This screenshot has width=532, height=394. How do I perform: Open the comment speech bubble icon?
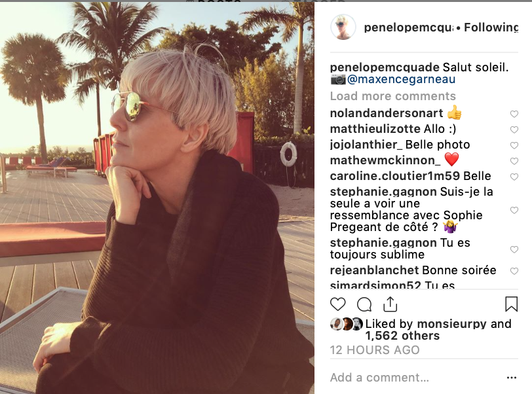(x=364, y=304)
